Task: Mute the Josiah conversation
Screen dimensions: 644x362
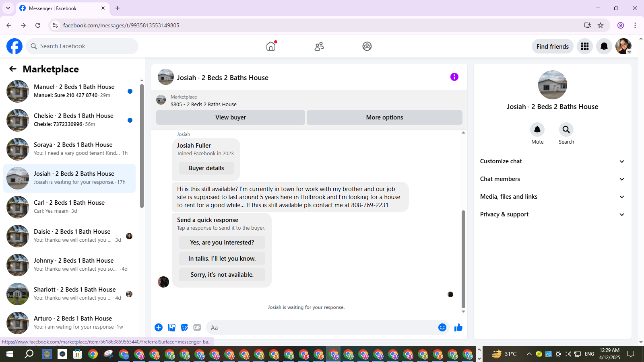Action: tap(537, 130)
